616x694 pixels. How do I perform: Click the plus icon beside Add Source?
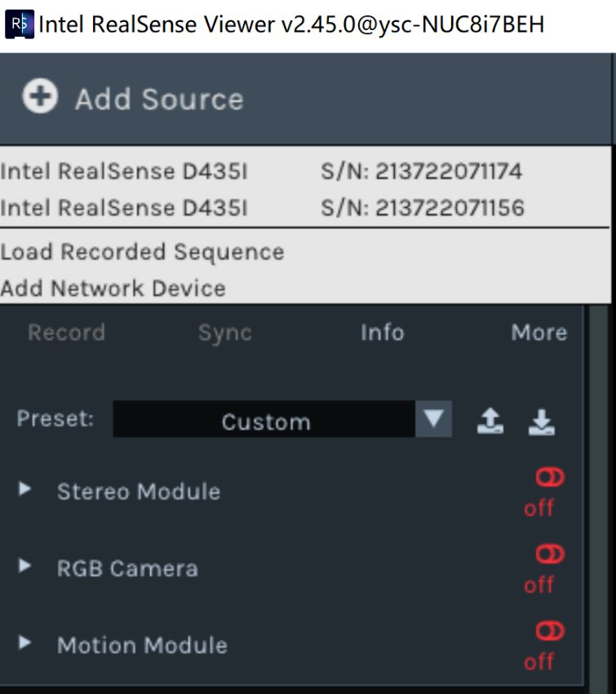pyautogui.click(x=39, y=98)
